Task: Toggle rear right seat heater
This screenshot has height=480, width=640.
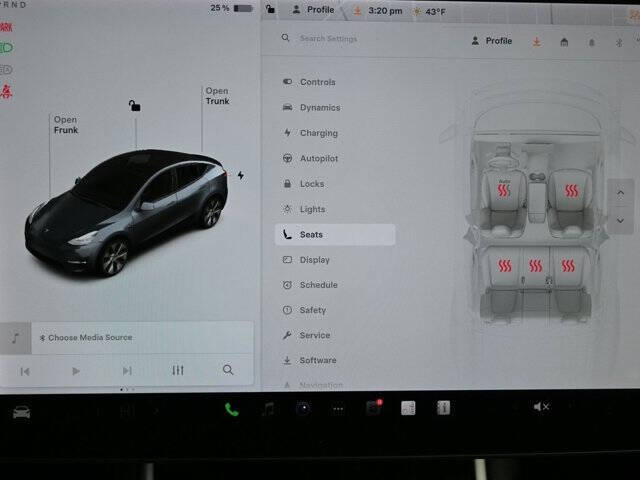Action: coord(568,266)
